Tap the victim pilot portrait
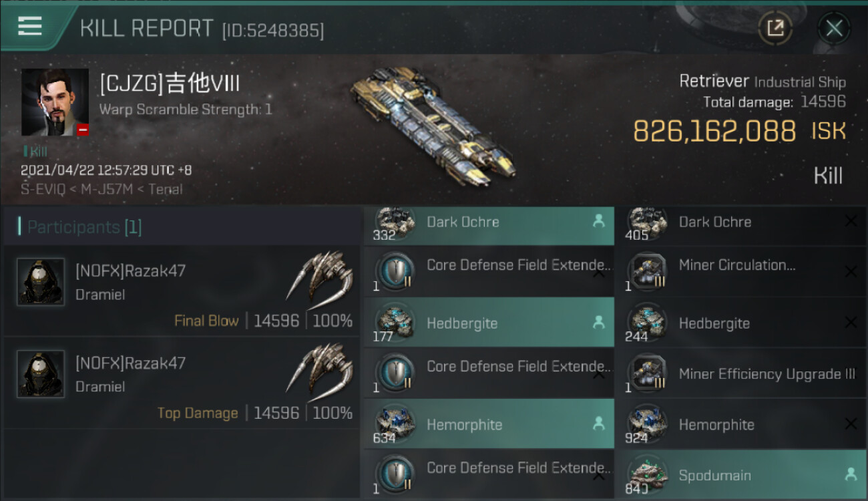The height and width of the screenshot is (501, 868). [55, 102]
